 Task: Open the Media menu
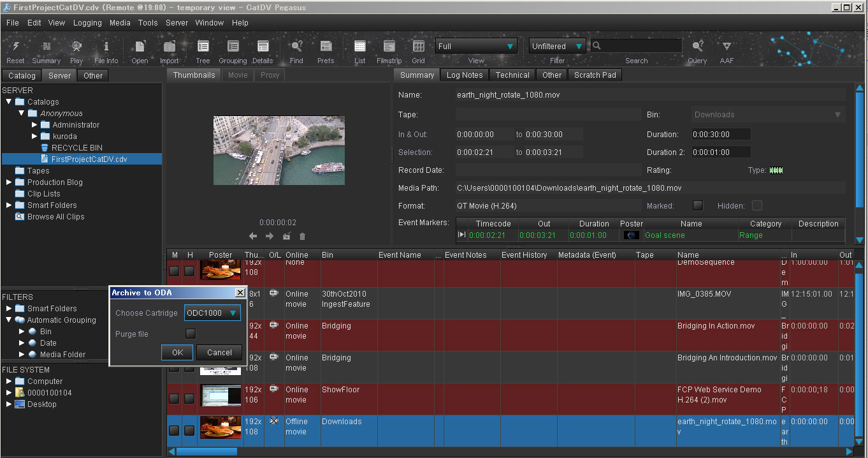pyautogui.click(x=120, y=22)
